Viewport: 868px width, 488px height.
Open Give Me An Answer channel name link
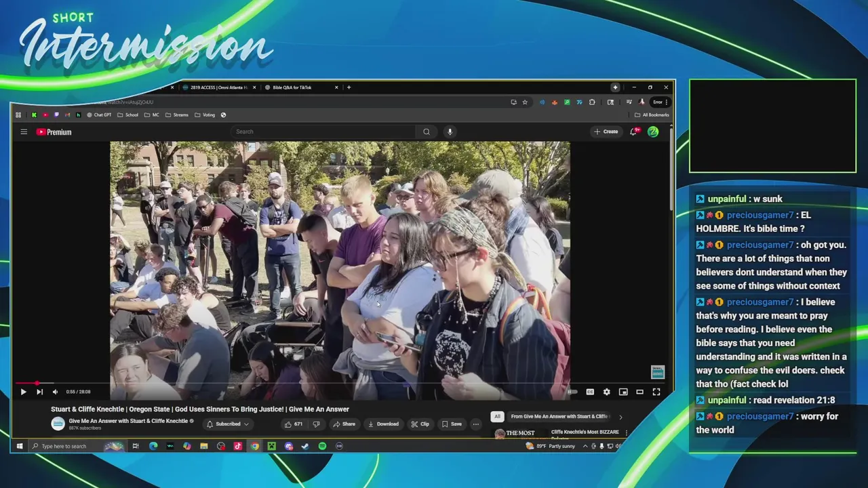(128, 421)
